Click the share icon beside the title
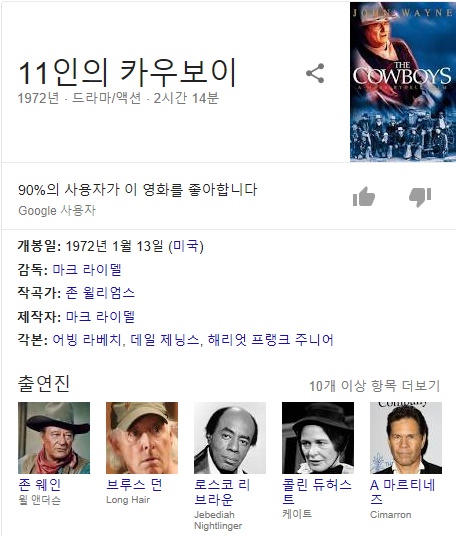 pyautogui.click(x=315, y=73)
